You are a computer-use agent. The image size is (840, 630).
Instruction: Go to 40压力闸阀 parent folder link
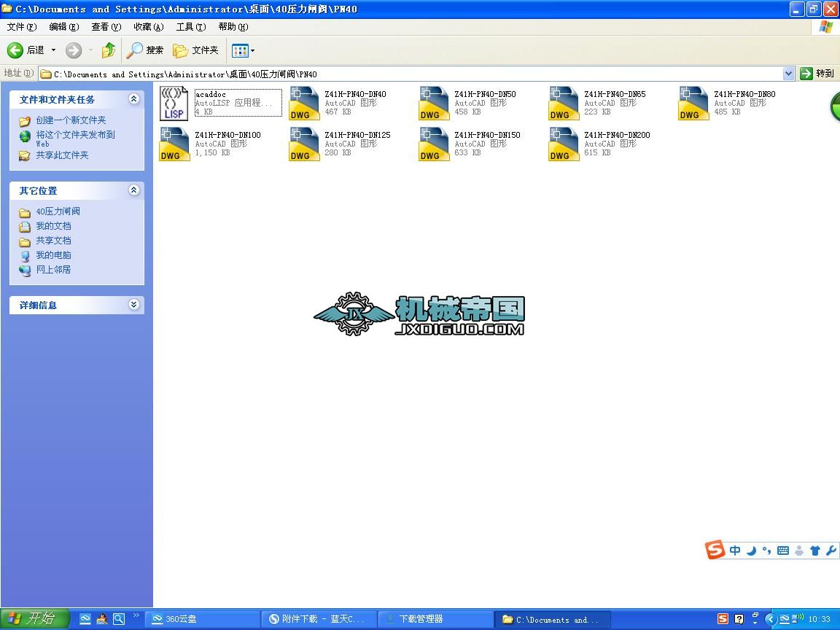58,211
